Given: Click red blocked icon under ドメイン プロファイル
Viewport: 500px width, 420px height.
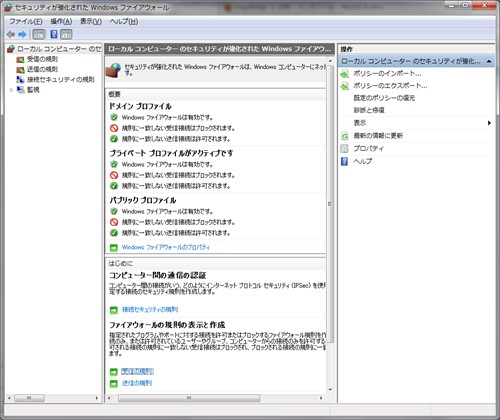Looking at the screenshot, I should pos(114,128).
